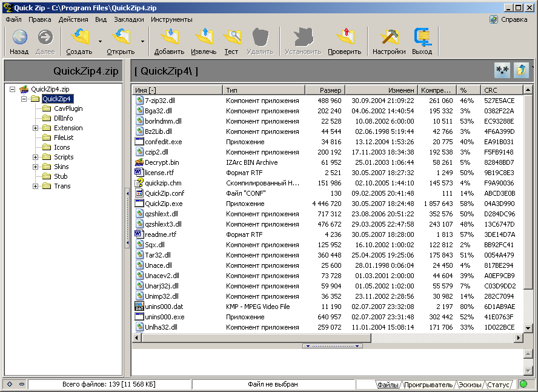Click the Создать archive toolbar icon

pyautogui.click(x=79, y=38)
